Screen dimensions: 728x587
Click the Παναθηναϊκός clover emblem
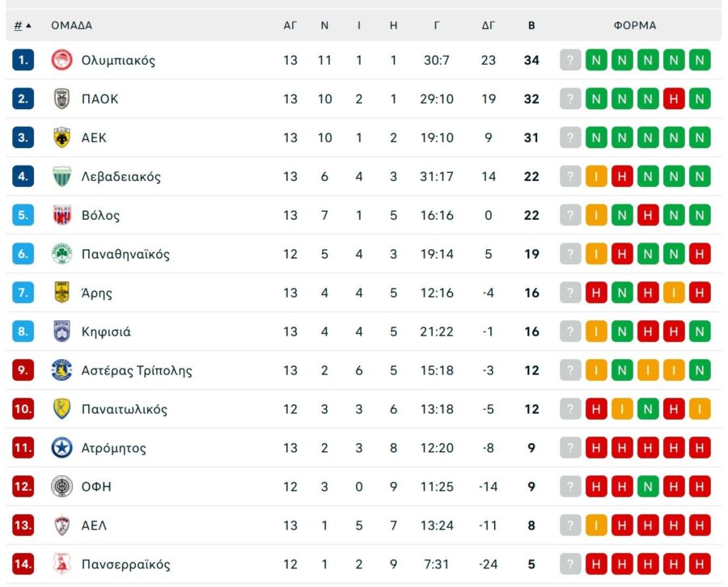point(62,254)
